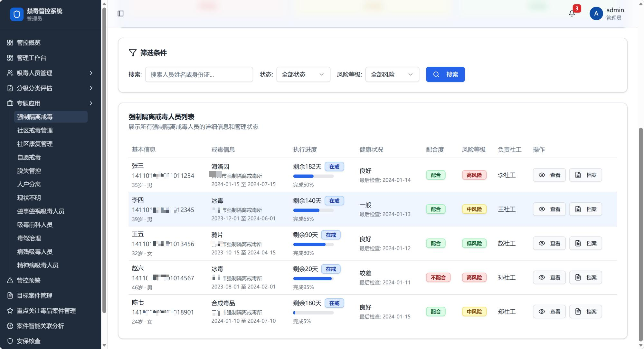Viewport: 644px width, 349px height.
Task: Collapse the 专题应用 chevron
Action: point(91,103)
